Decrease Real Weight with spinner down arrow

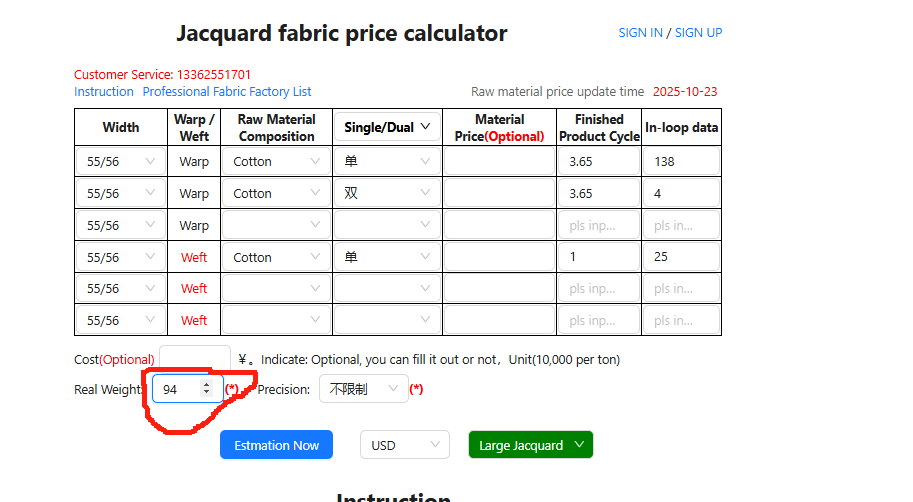click(206, 393)
